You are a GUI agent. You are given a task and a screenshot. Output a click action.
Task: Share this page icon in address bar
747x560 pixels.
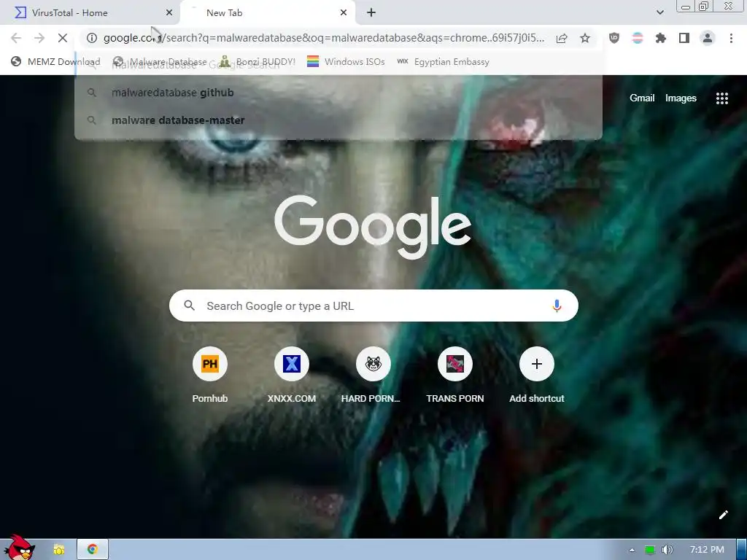click(x=562, y=38)
